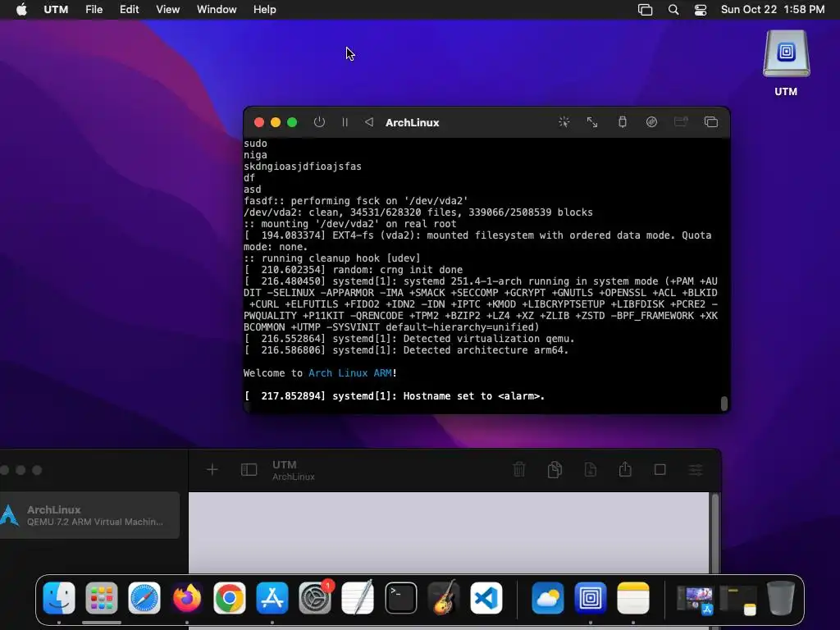Viewport: 840px width, 630px height.
Task: Power off the ArchLinux VM
Action: click(x=319, y=122)
